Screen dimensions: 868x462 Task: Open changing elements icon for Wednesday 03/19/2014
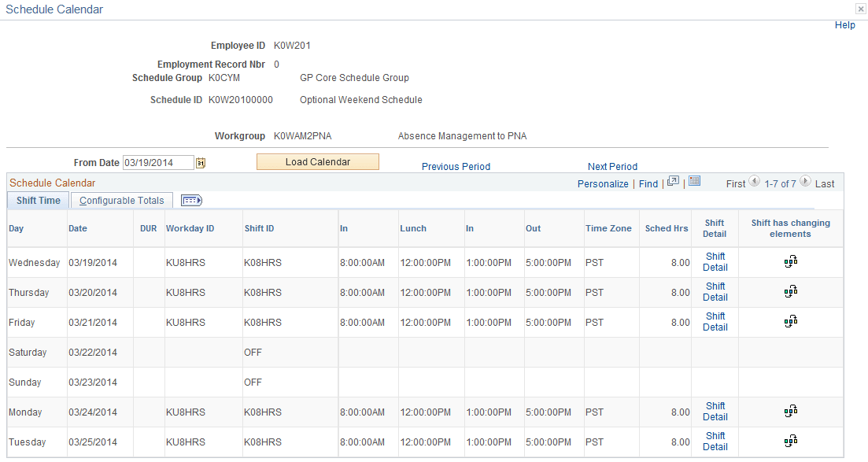[791, 261]
